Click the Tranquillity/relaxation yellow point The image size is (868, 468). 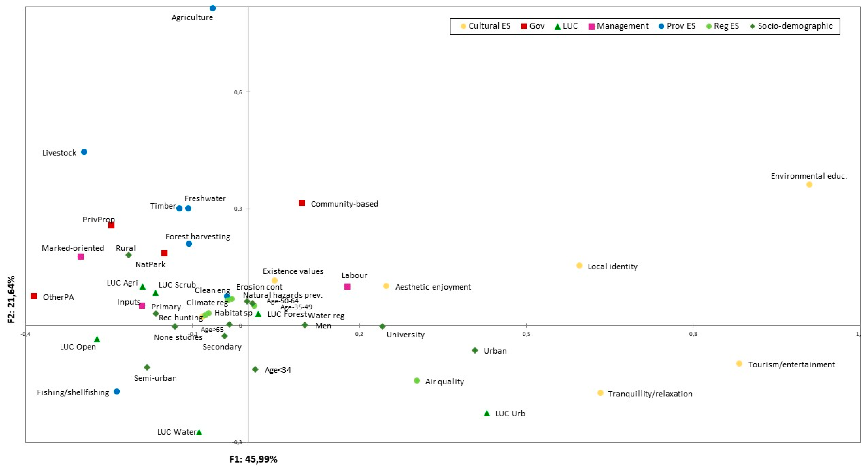click(x=600, y=393)
